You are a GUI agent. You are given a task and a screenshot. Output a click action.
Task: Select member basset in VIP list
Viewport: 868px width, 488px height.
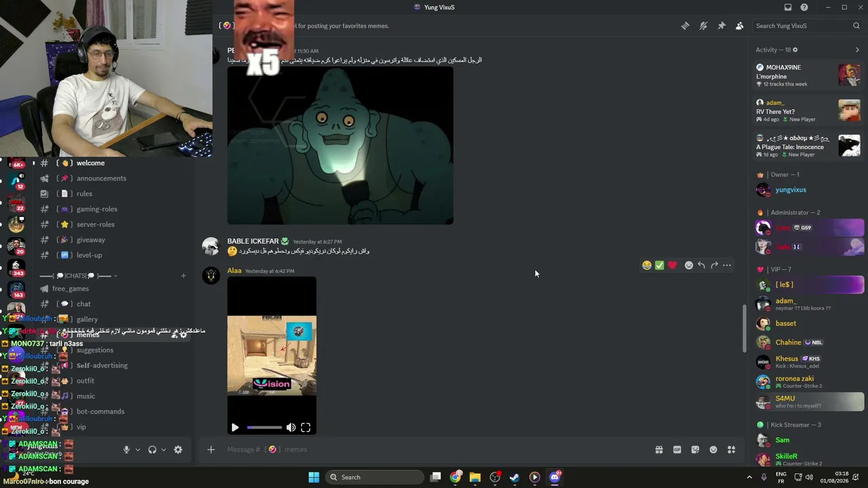[809, 323]
